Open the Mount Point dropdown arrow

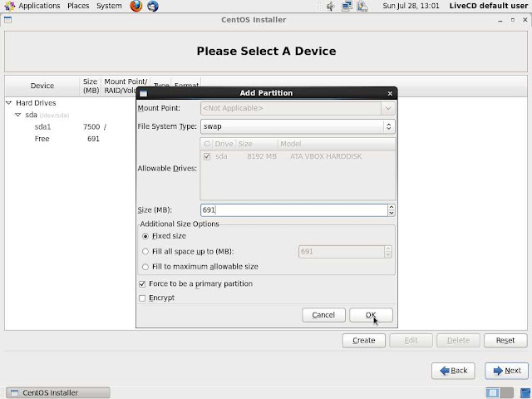click(x=388, y=108)
